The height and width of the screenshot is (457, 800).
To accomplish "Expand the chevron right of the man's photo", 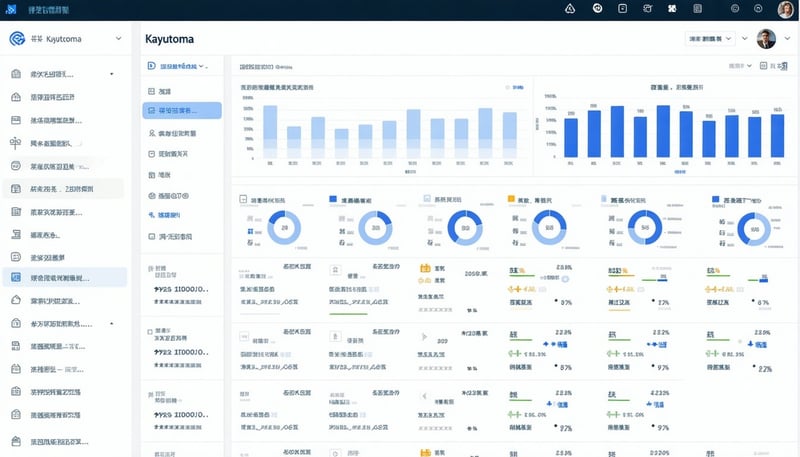I will pos(788,38).
